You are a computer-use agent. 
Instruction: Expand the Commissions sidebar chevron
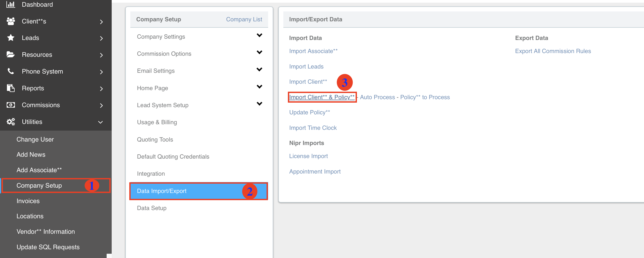click(101, 106)
